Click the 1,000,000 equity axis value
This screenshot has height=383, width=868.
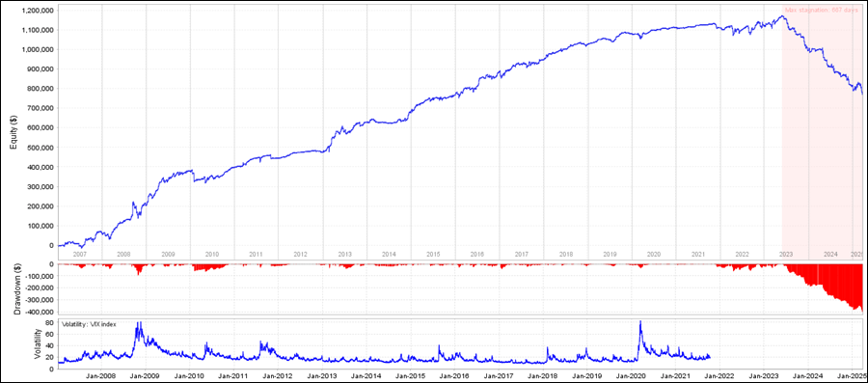coord(39,50)
